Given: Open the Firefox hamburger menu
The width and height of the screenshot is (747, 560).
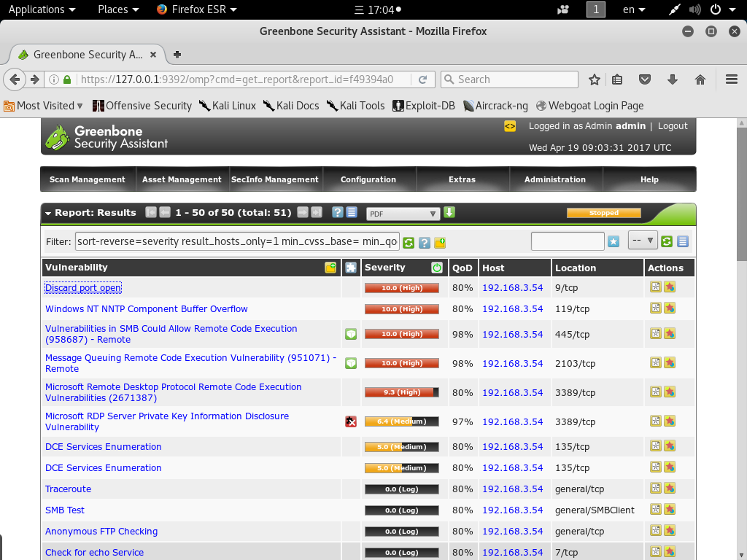Looking at the screenshot, I should click(x=731, y=79).
